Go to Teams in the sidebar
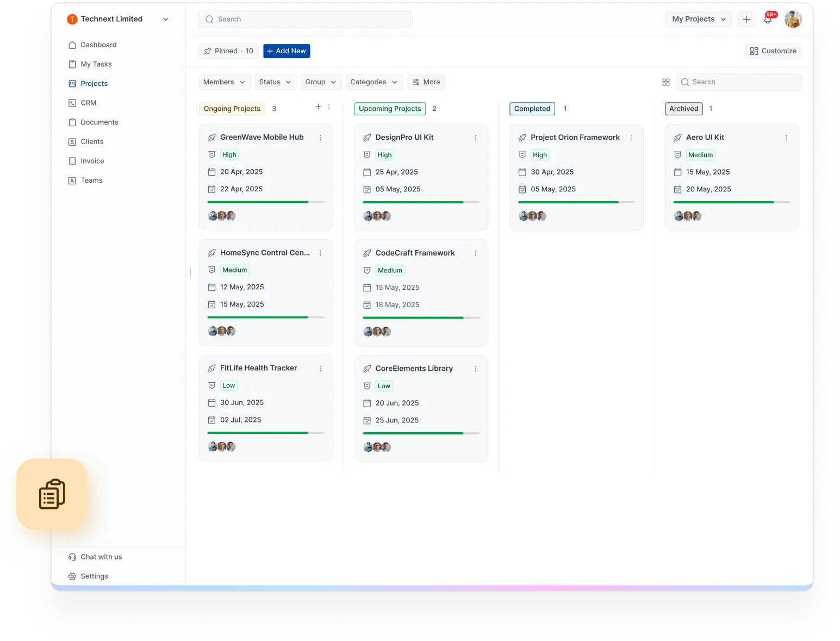The width and height of the screenshot is (840, 641). (85, 181)
